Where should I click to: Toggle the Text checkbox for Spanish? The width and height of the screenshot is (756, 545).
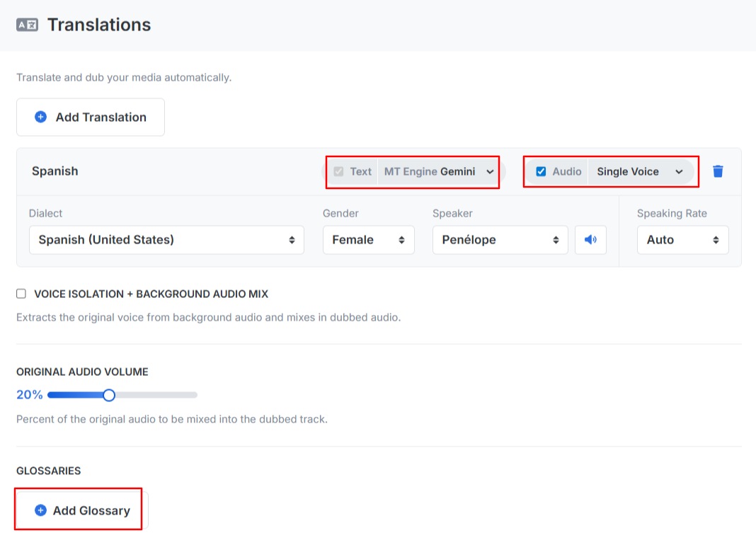coord(338,171)
